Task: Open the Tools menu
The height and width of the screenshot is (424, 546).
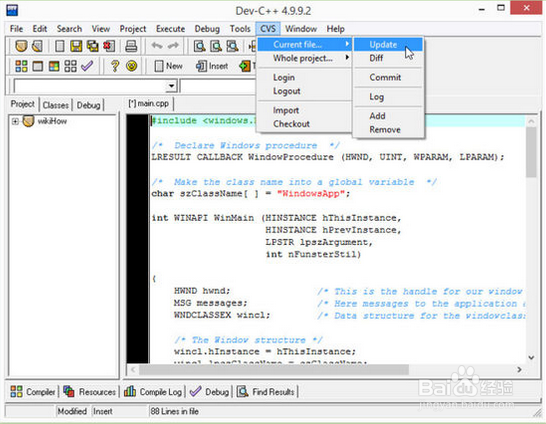Action: (x=240, y=29)
